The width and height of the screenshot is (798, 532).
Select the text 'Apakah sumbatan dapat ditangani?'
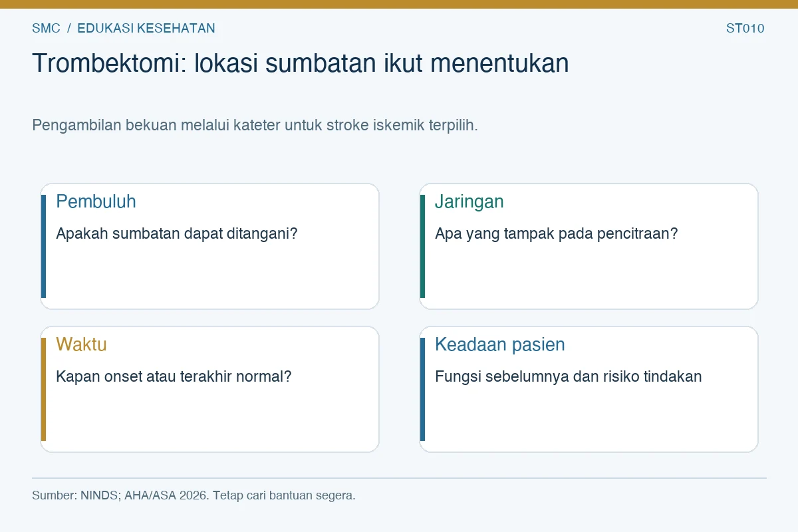[177, 234]
